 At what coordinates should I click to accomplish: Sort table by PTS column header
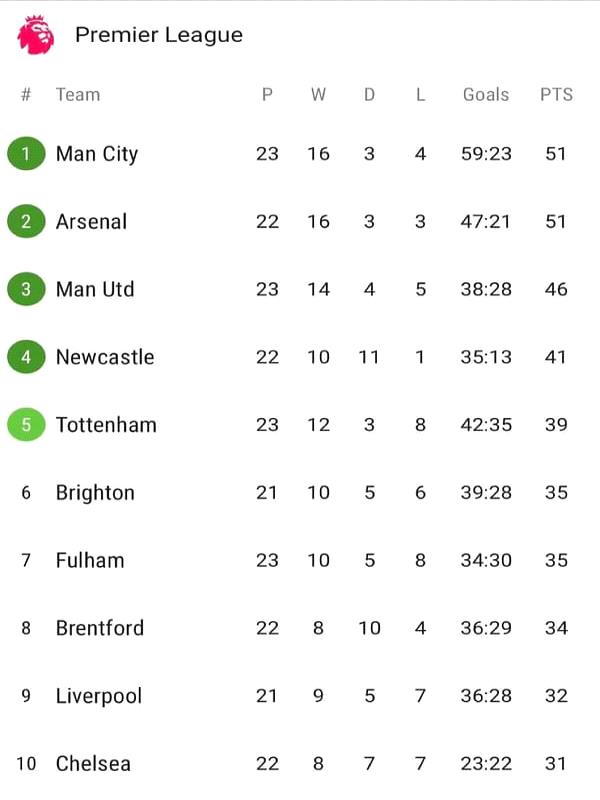click(x=556, y=94)
